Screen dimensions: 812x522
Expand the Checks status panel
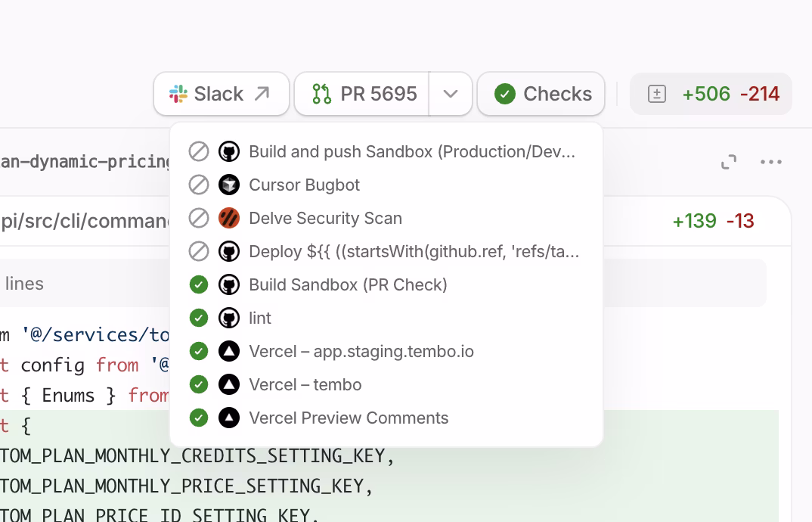tap(541, 94)
